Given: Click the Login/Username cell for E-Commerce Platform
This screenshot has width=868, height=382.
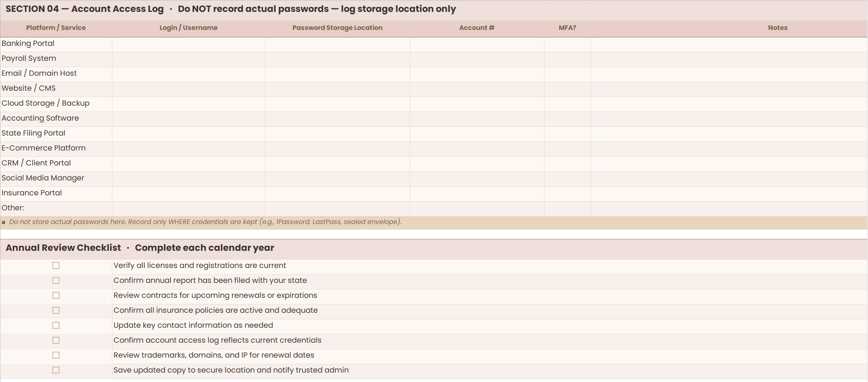Looking at the screenshot, I should pyautogui.click(x=189, y=148).
